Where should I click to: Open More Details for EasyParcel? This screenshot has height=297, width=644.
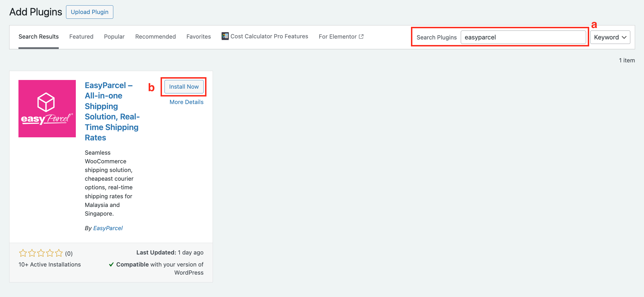186,102
